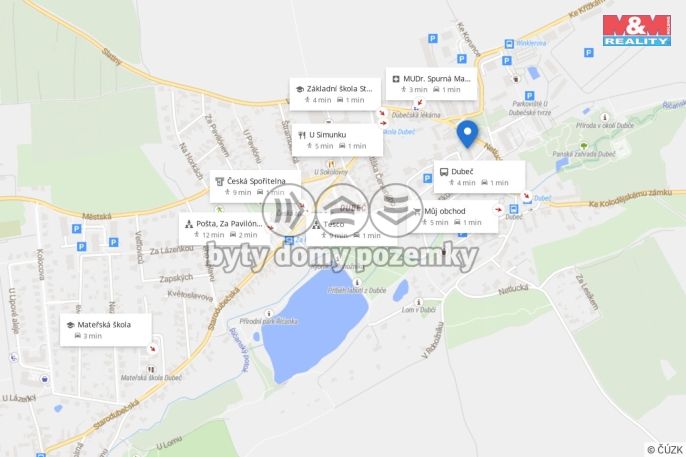Open the M&M Reality logo

coord(637,30)
